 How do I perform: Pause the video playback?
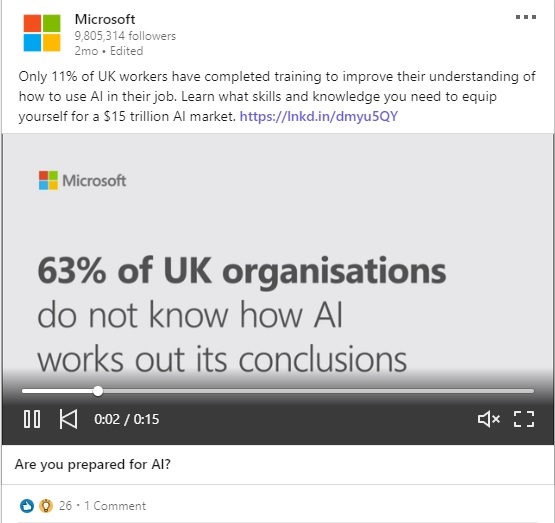pos(32,419)
